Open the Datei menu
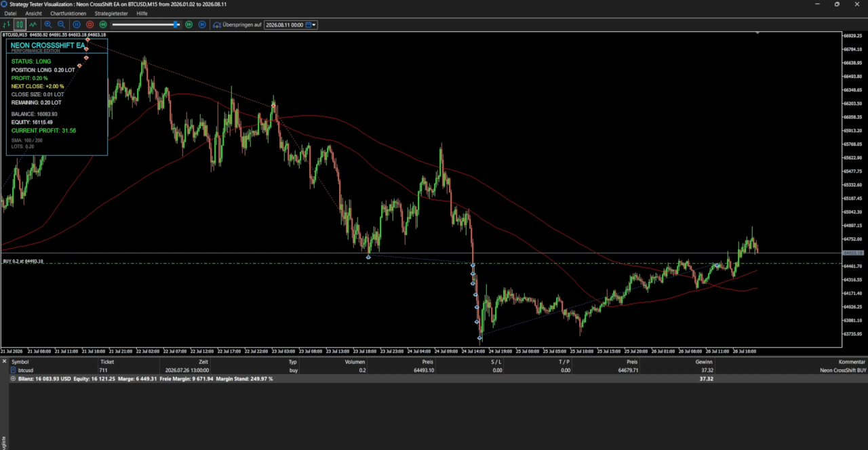 [x=10, y=14]
